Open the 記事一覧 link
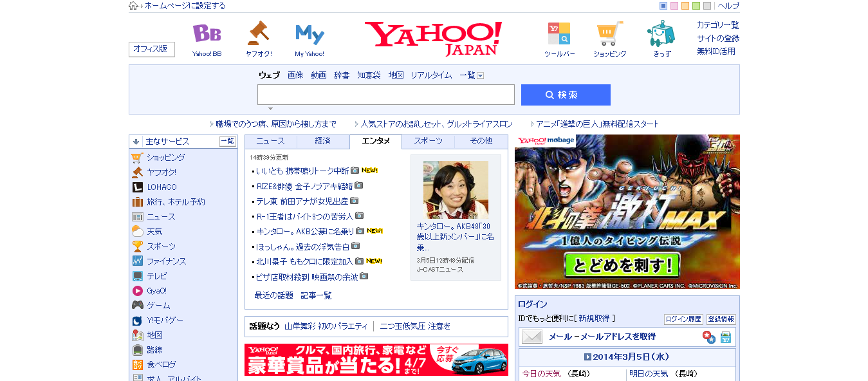The height and width of the screenshot is (381, 868). pyautogui.click(x=317, y=295)
